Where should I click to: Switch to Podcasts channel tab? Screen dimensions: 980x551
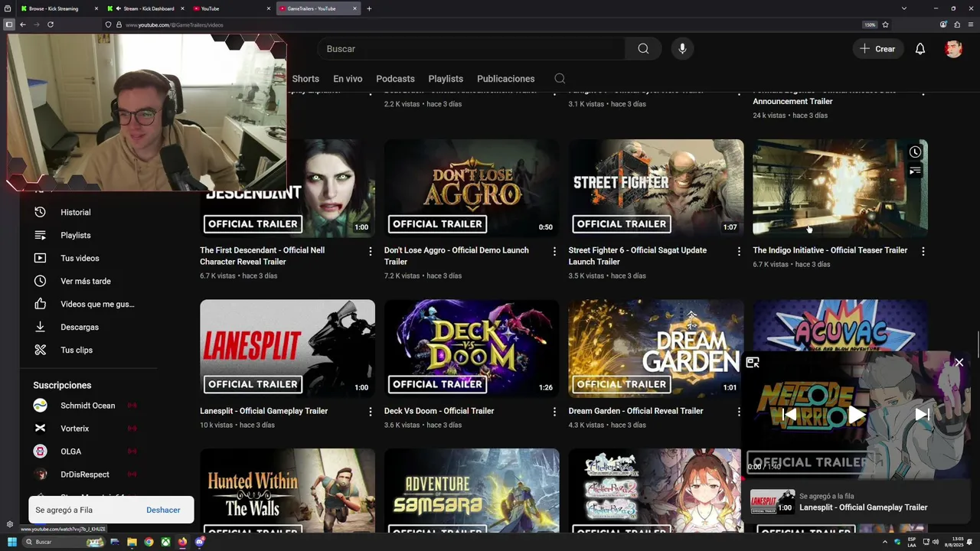pyautogui.click(x=395, y=79)
